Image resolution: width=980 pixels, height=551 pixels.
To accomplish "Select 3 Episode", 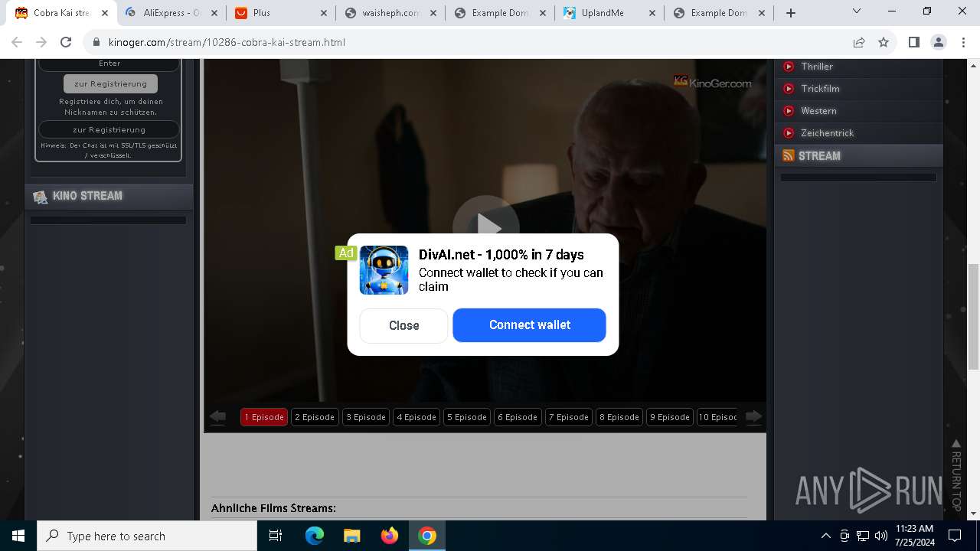I will (x=365, y=417).
